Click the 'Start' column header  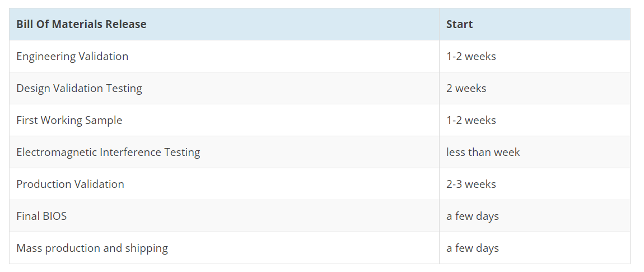(x=534, y=24)
